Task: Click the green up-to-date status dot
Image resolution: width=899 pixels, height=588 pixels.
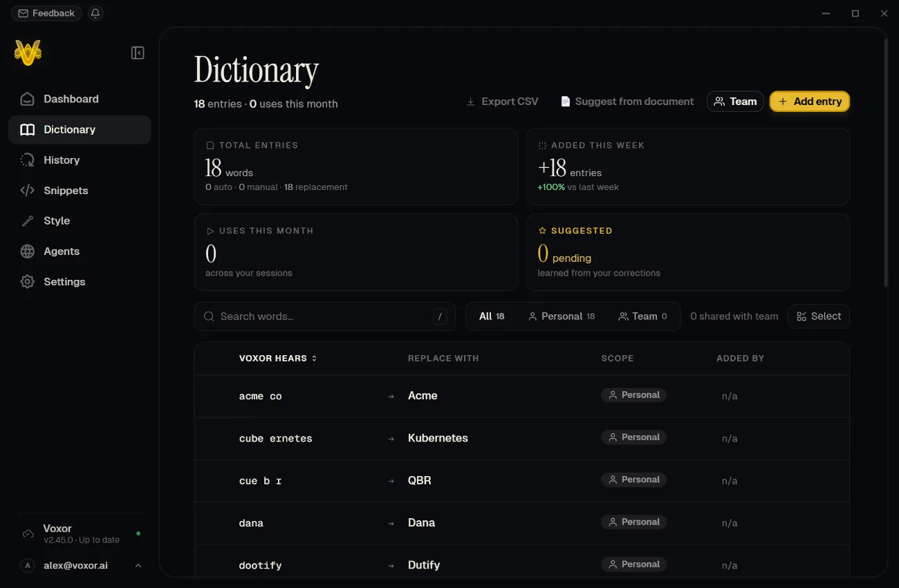Action: pyautogui.click(x=138, y=533)
